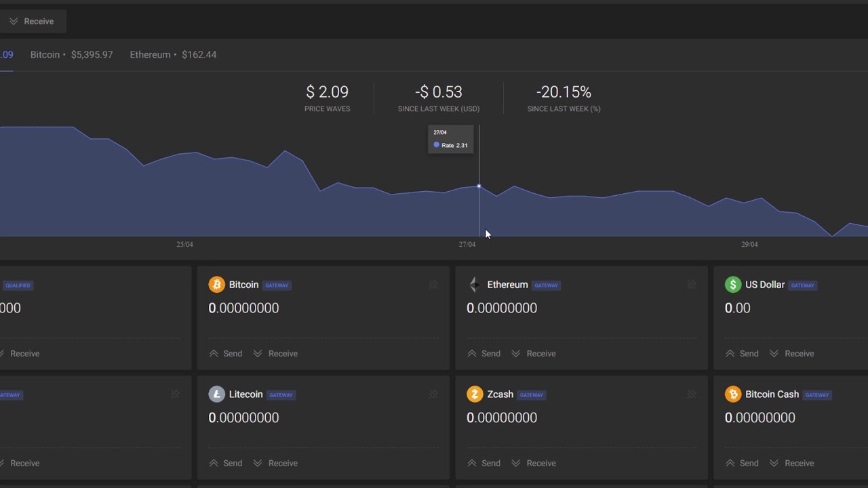Click the Bitcoin coin icon
This screenshot has height=488, width=868.
pos(217,285)
